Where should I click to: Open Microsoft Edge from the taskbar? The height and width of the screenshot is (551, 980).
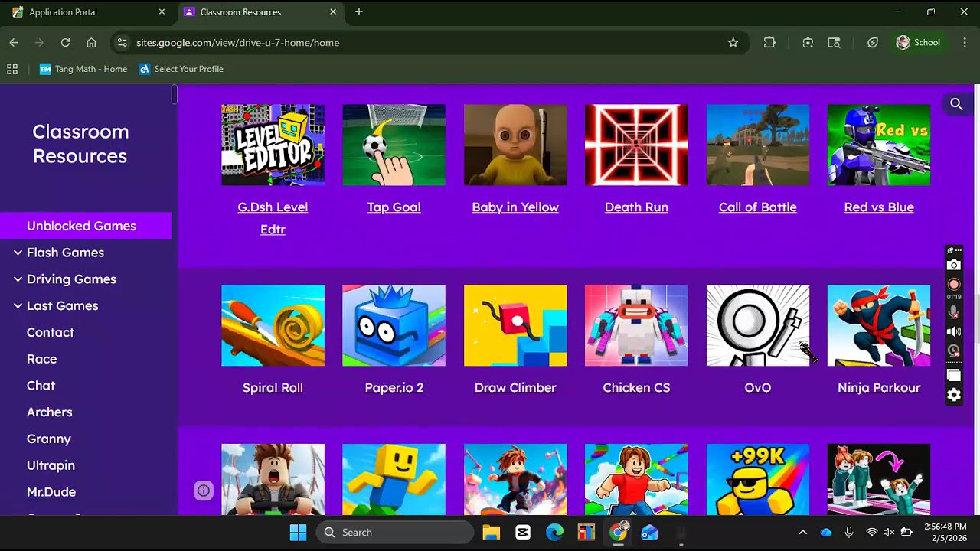[555, 533]
